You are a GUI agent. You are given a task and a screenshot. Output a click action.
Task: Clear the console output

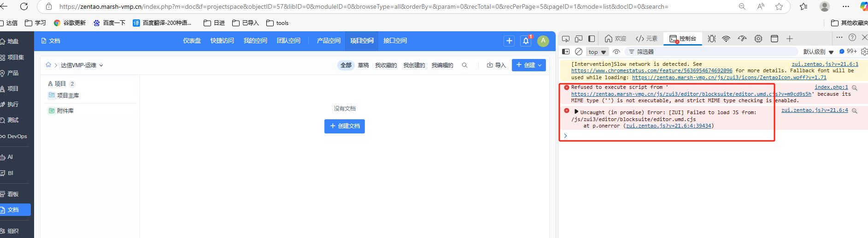[x=579, y=52]
